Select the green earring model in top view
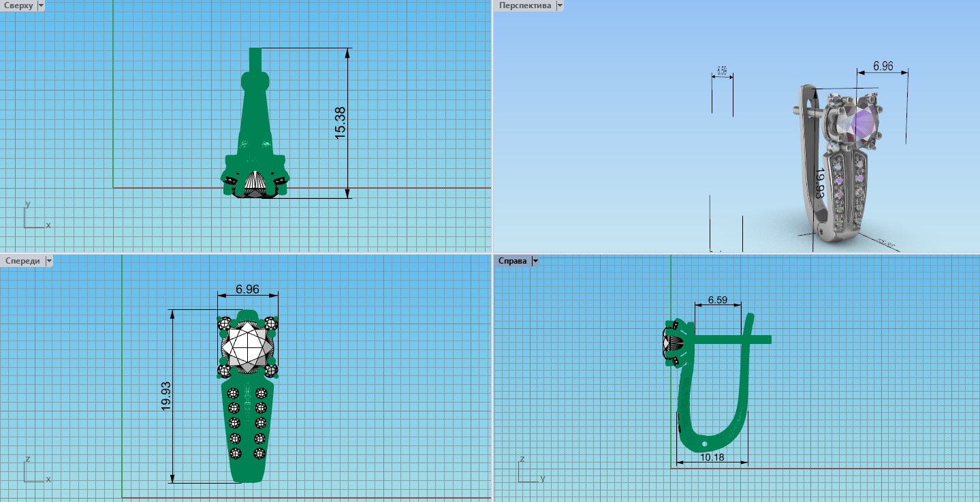 pos(255,123)
